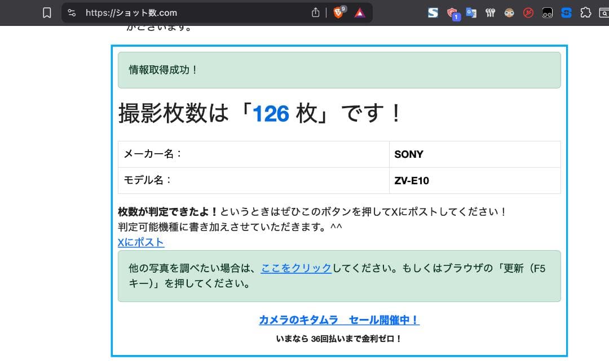The image size is (609, 364).
Task: Click the search window extension icon
Action: pyautogui.click(x=603, y=12)
